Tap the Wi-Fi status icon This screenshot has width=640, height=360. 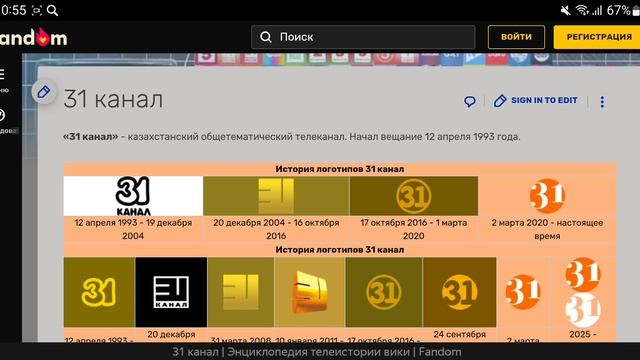click(582, 10)
